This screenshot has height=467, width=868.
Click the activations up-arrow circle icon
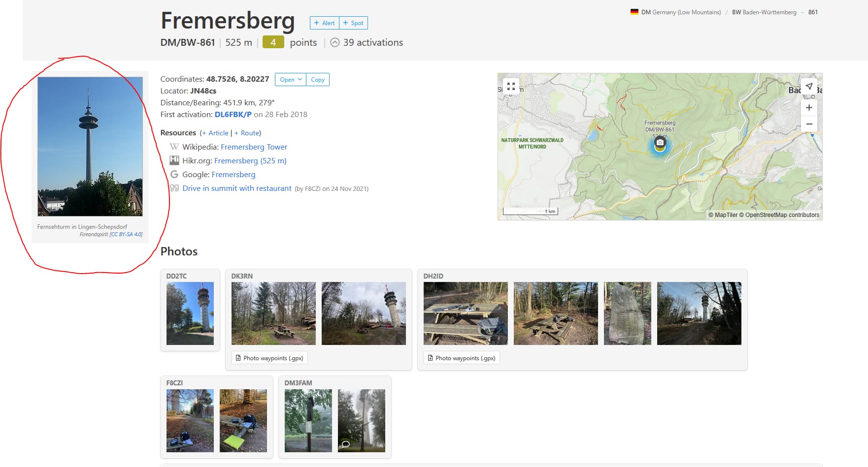point(335,42)
